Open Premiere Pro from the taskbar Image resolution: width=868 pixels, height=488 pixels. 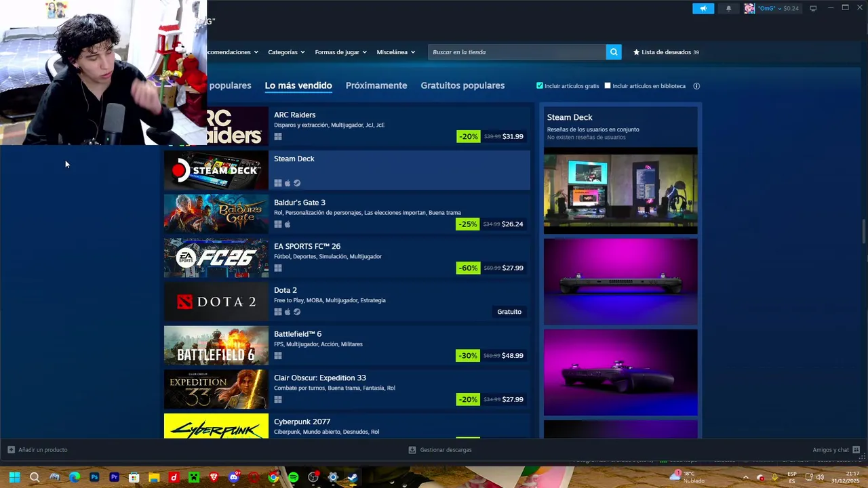click(x=114, y=477)
